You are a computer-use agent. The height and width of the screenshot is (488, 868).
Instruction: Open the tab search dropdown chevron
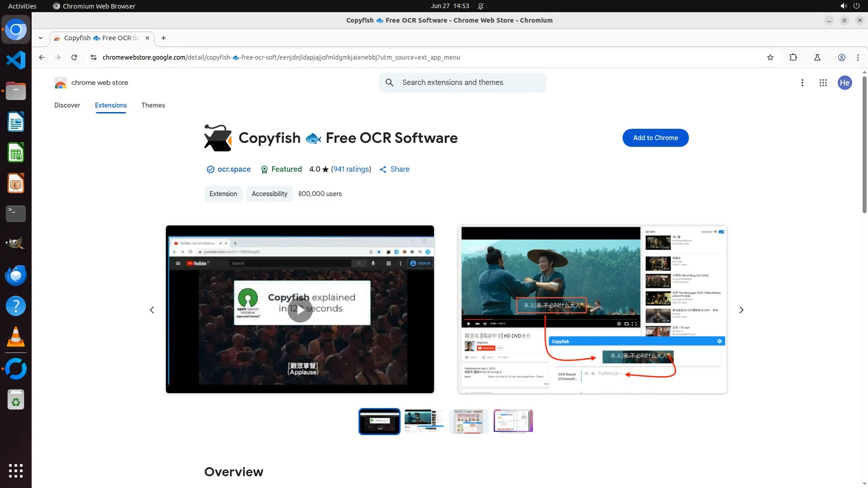[41, 38]
